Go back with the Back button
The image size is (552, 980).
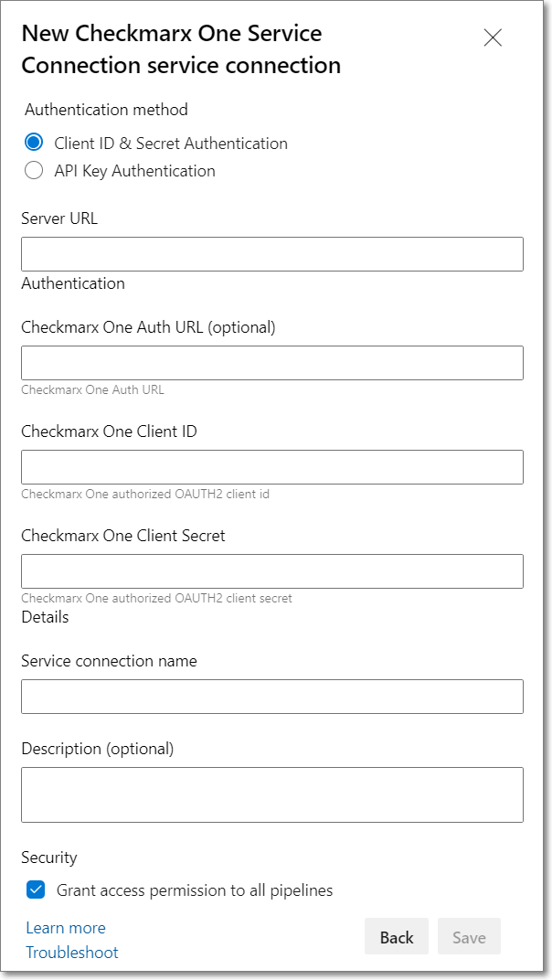[397, 937]
